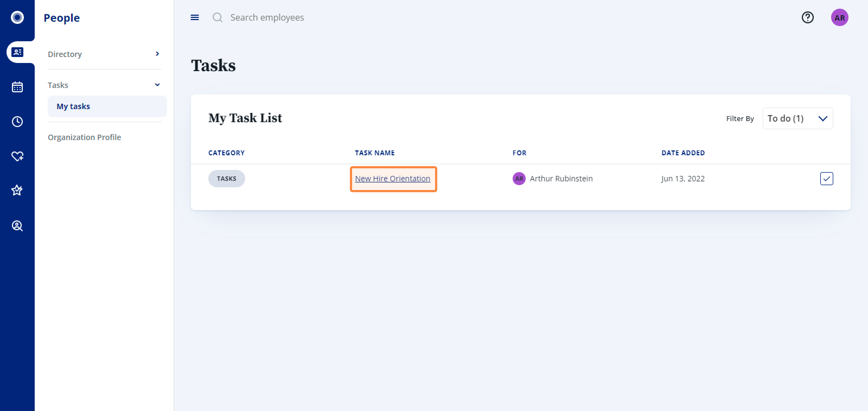Viewport: 868px width, 411px height.
Task: Open the calendar icon in left rail
Action: pos(17,87)
